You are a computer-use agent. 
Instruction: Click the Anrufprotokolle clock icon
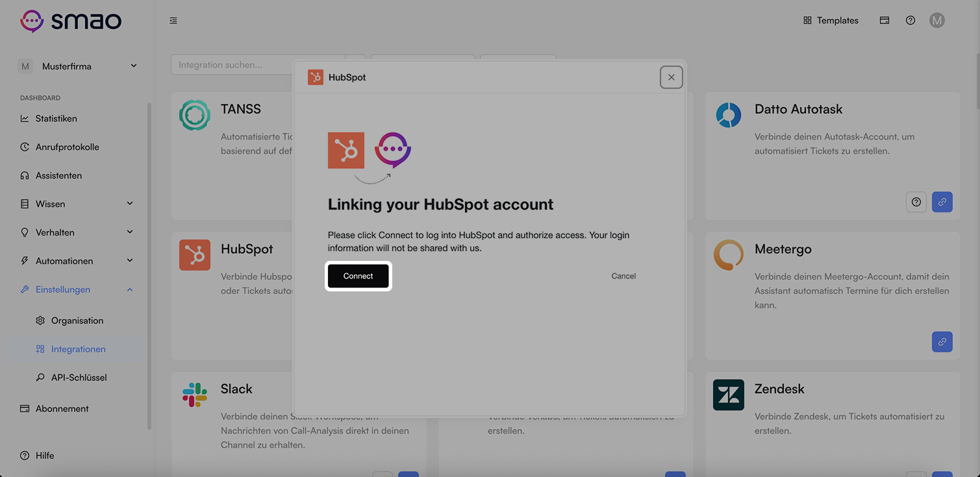coord(25,147)
